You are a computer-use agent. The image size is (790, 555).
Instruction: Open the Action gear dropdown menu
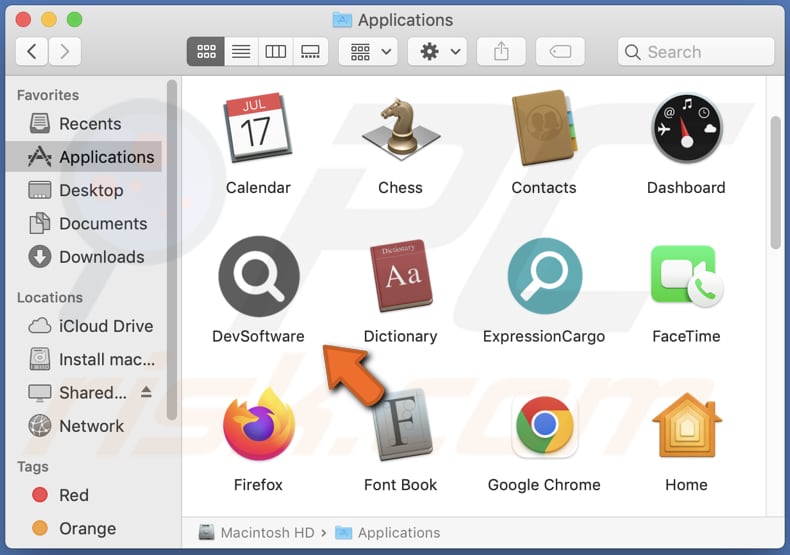pos(438,52)
